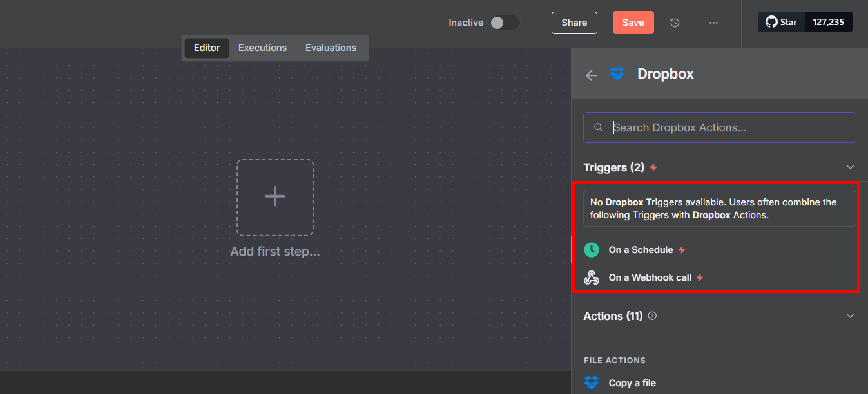Image resolution: width=868 pixels, height=394 pixels.
Task: Select the clock icon beside On a Schedule
Action: click(x=592, y=250)
